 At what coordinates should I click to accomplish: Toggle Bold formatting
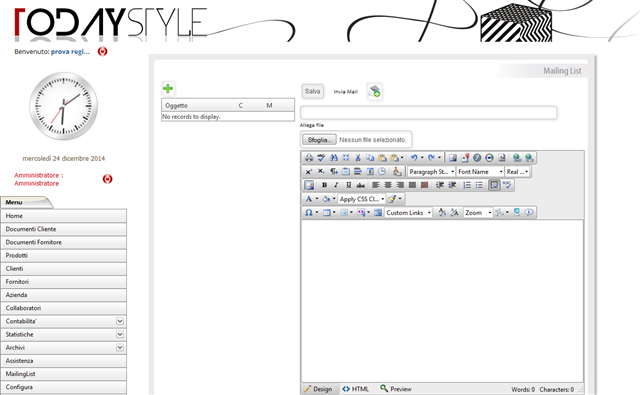tap(324, 185)
